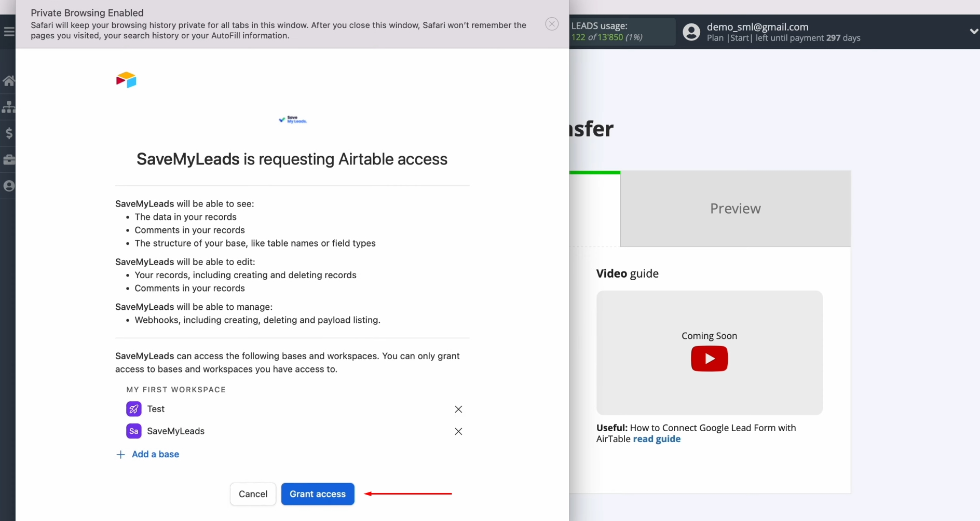
Task: Click the Test base name
Action: point(156,409)
